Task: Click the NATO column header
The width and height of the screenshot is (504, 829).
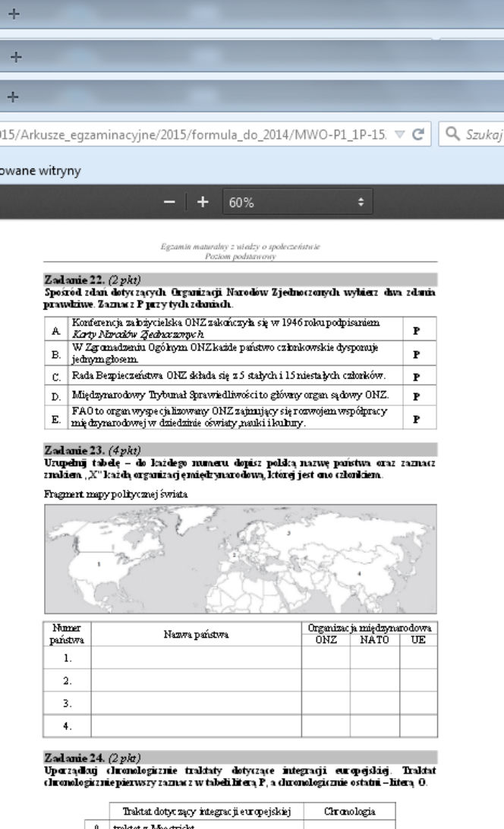Action: click(374, 640)
